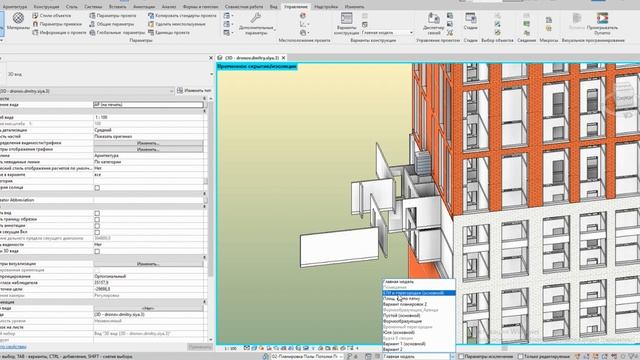Expand the first small dropdown icon left of the wrench
The width and height of the screenshot is (640, 360).
tap(228, 16)
